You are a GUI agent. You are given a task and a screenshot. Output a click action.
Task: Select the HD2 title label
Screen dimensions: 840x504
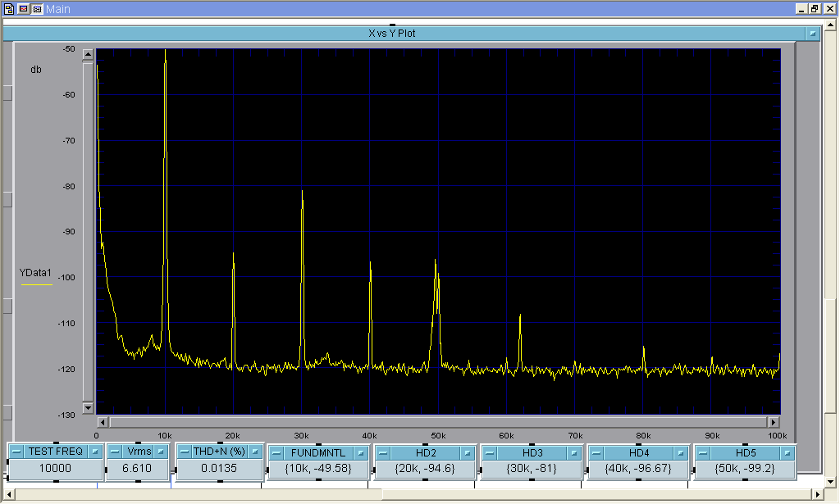(x=426, y=453)
